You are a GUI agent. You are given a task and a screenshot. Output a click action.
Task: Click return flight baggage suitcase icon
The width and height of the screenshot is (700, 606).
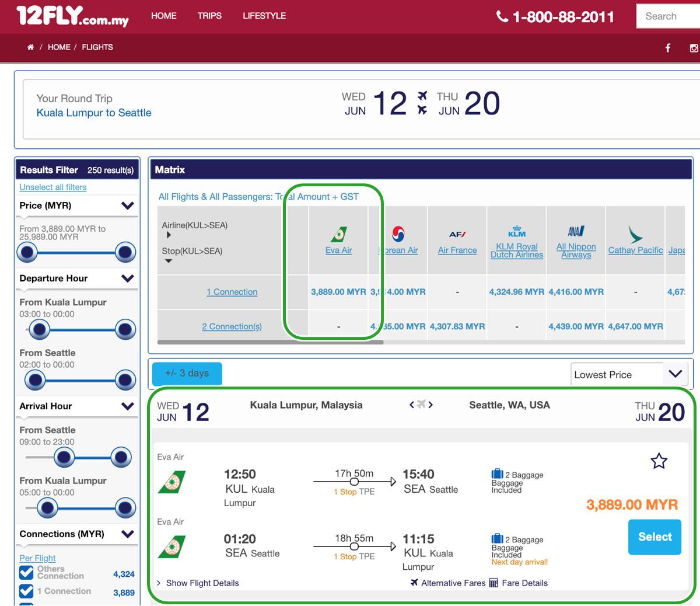497,538
